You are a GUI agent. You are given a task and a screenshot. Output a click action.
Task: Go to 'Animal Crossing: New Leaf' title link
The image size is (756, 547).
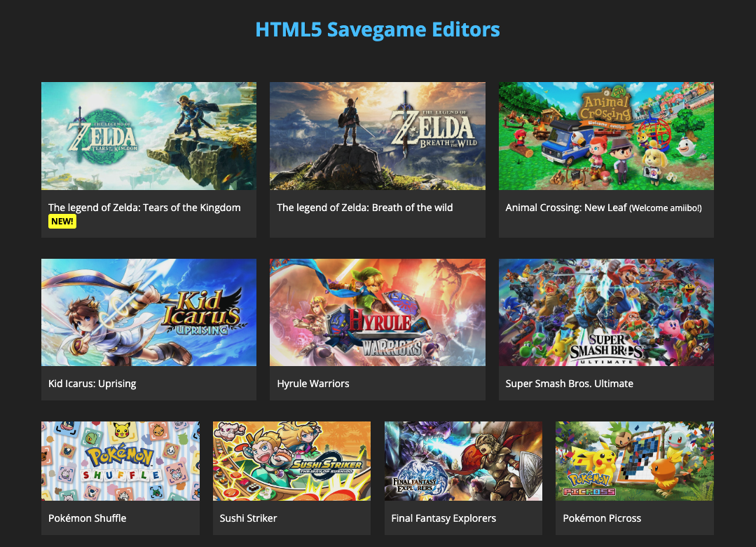[x=566, y=208]
